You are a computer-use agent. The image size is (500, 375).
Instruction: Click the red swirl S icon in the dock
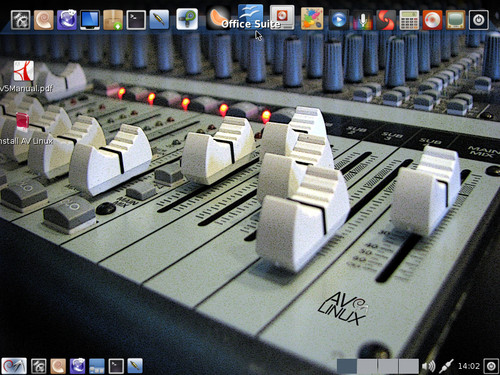tap(386, 20)
